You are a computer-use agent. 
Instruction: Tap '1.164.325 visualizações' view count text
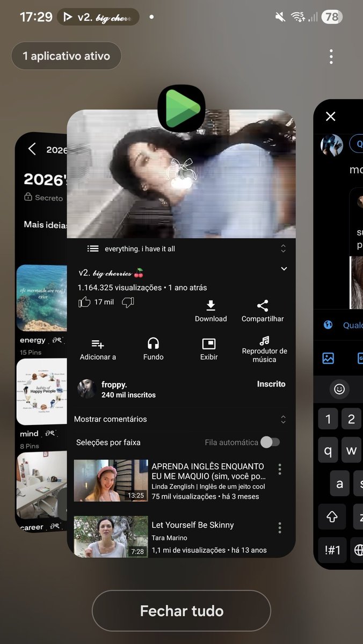[x=120, y=288]
